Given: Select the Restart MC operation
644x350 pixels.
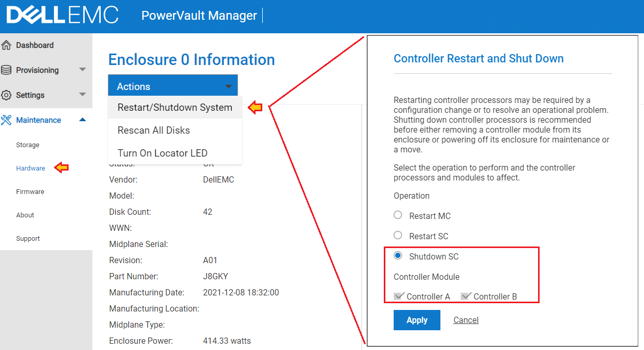Looking at the screenshot, I should [397, 215].
